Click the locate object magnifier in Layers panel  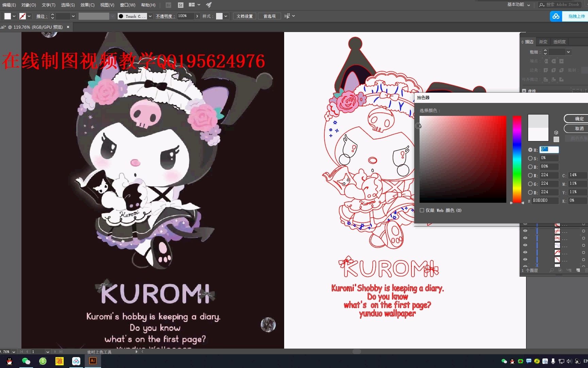(x=552, y=270)
